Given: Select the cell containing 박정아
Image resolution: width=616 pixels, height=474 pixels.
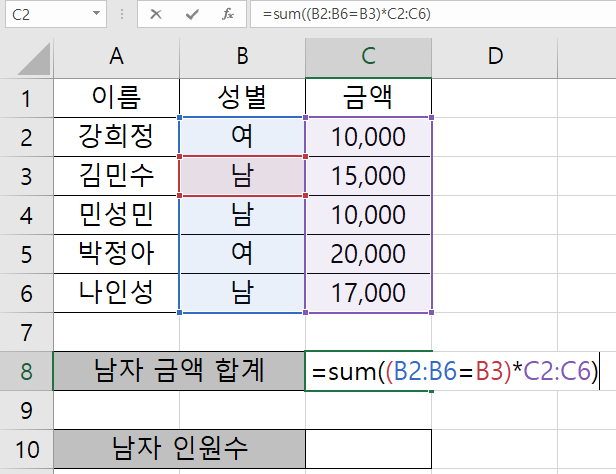Looking at the screenshot, I should pos(116,254).
